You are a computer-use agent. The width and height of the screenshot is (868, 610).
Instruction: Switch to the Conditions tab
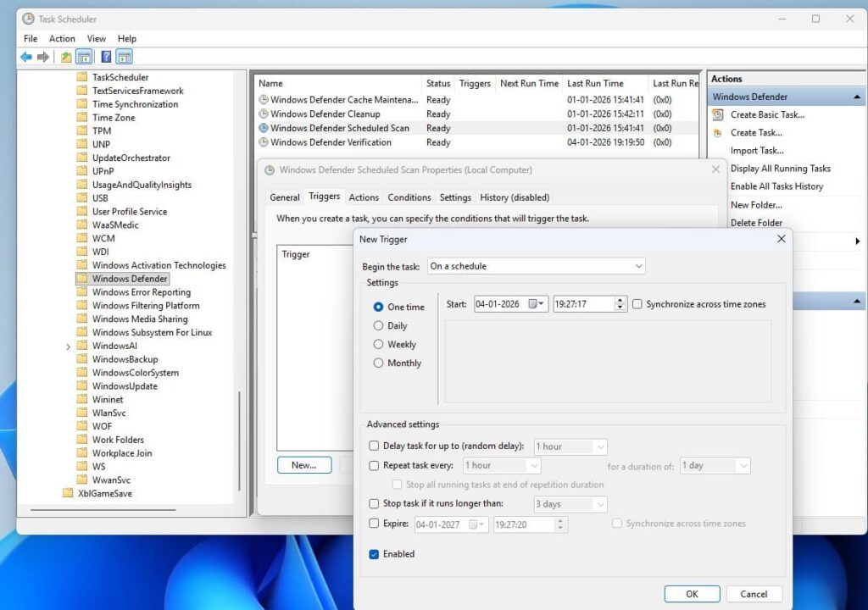(409, 197)
